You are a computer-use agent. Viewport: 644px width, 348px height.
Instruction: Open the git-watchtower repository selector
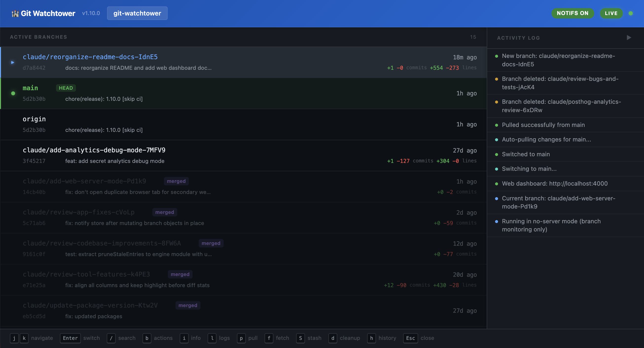(x=137, y=13)
